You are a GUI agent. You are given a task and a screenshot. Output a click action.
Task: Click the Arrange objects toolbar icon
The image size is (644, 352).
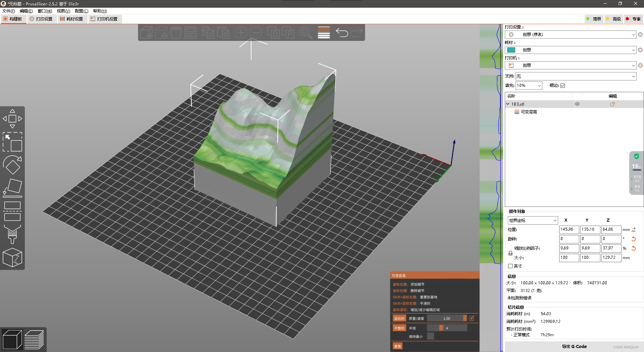191,33
